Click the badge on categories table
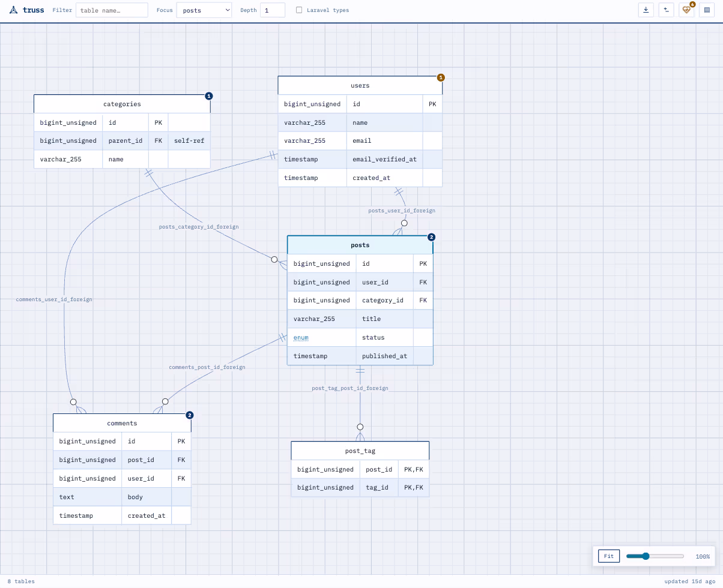The height and width of the screenshot is (588, 723). pos(209,96)
